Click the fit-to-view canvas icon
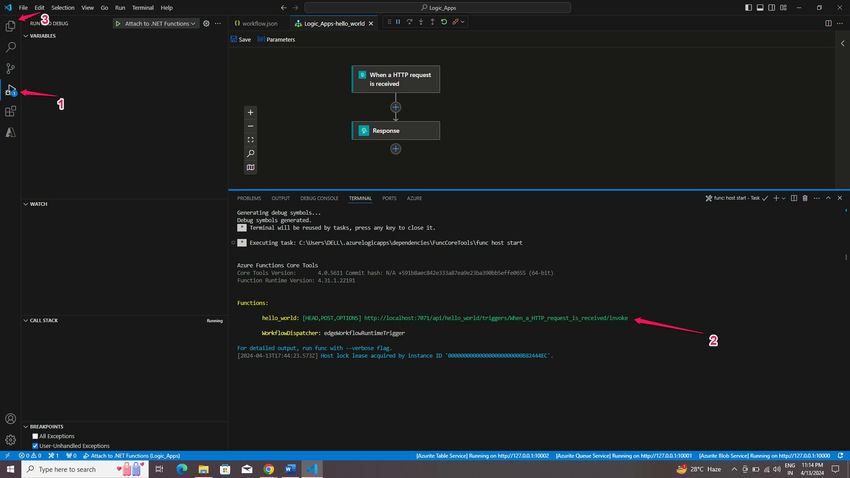 (250, 140)
